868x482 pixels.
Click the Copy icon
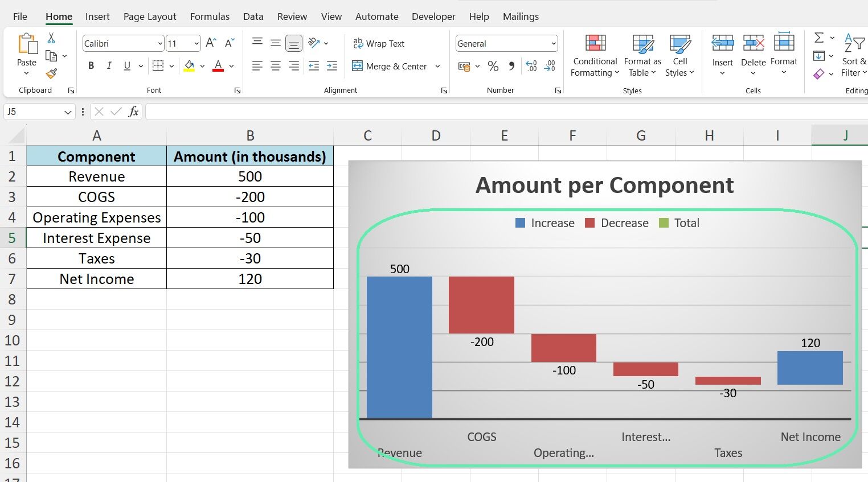click(x=51, y=56)
